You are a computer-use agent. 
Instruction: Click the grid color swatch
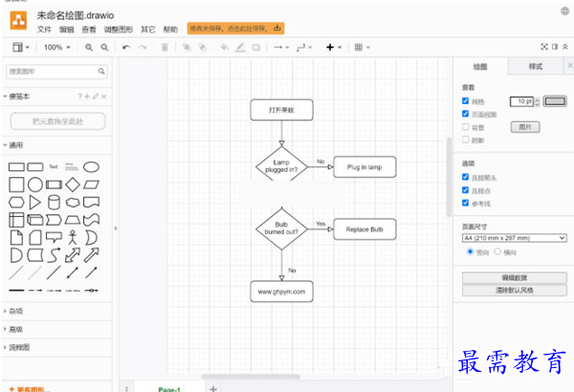coord(555,101)
